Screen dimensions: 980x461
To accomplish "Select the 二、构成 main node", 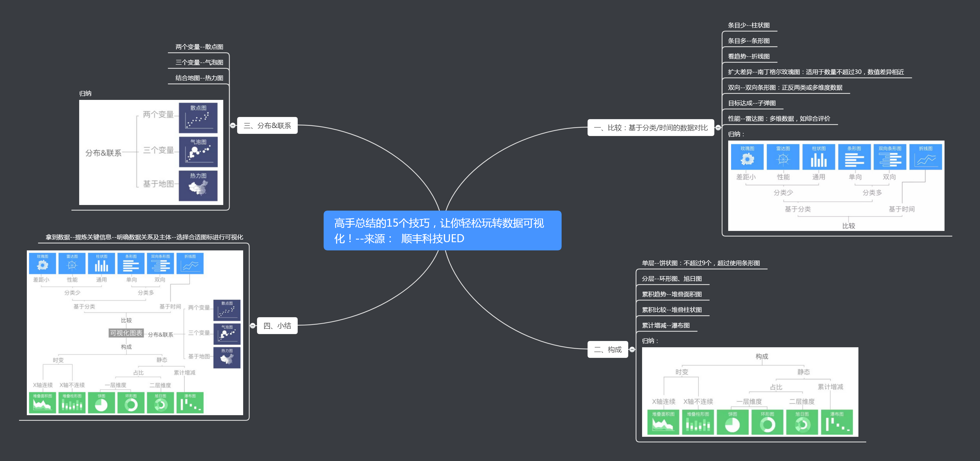I will click(x=607, y=350).
